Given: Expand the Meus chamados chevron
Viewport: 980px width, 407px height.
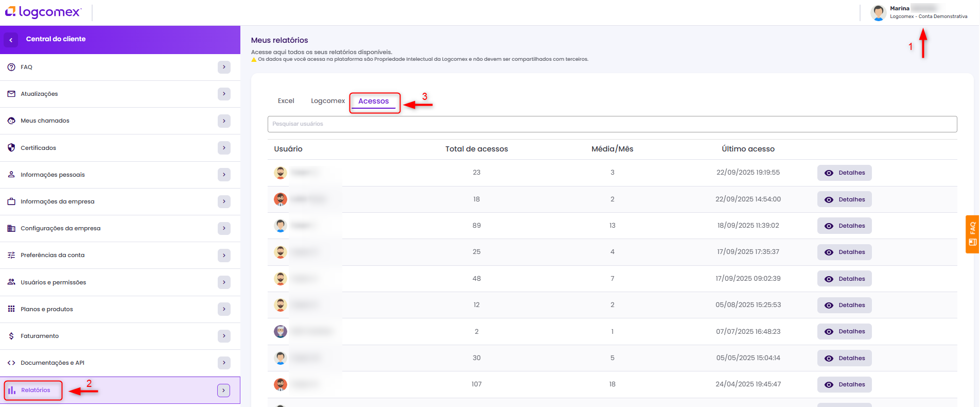Looking at the screenshot, I should coord(224,121).
